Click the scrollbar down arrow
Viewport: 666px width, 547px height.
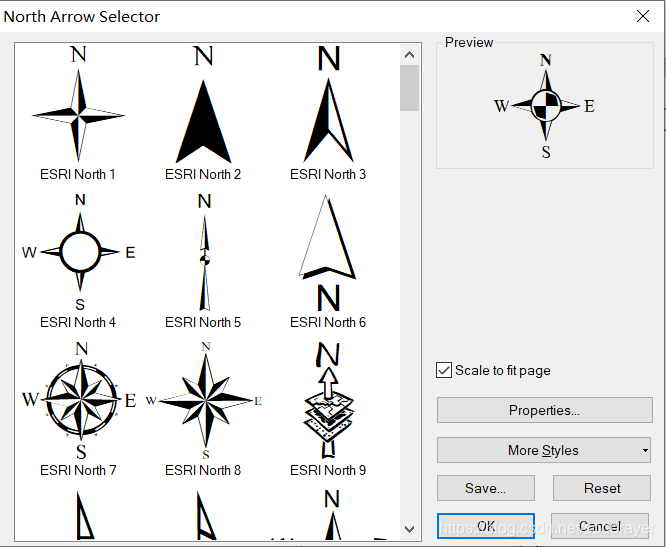tap(409, 529)
